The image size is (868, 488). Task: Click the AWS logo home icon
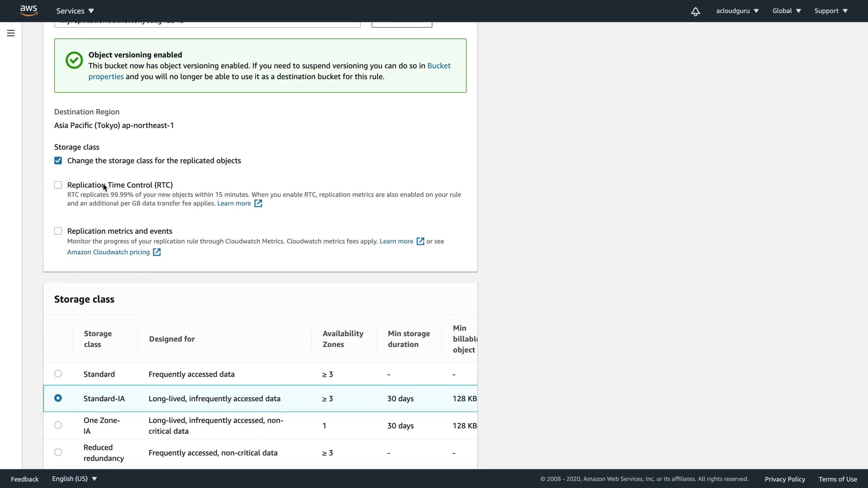(x=28, y=10)
